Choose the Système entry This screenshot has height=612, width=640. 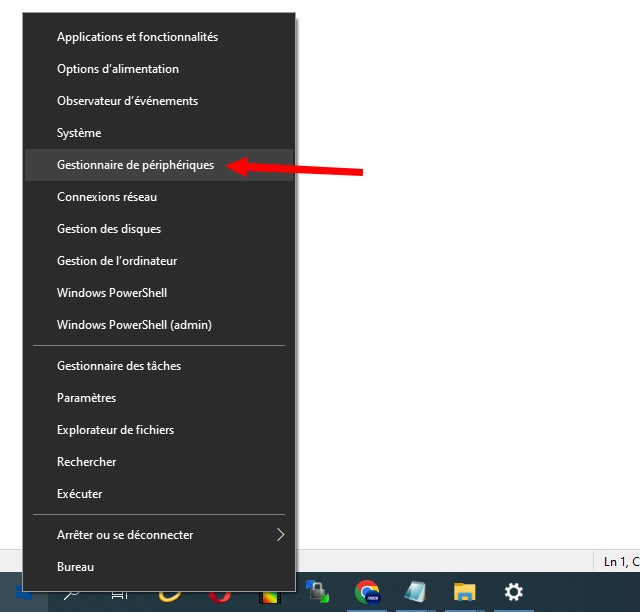[79, 133]
